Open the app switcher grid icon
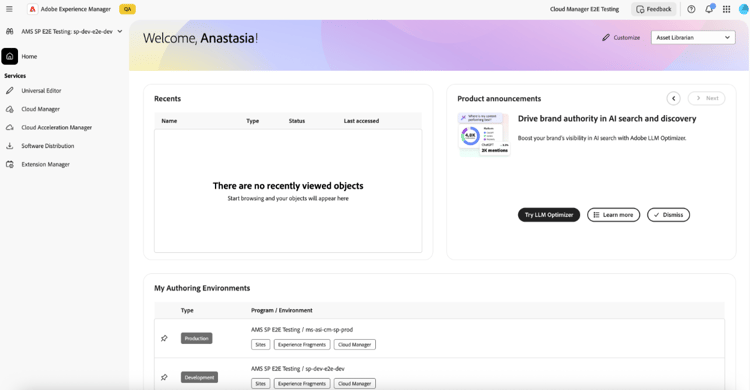The width and height of the screenshot is (750, 390). pos(727,9)
